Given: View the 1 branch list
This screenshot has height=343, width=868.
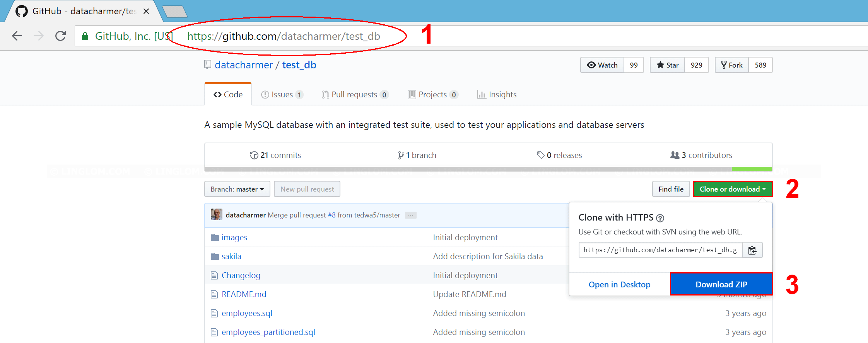Looking at the screenshot, I should coord(417,155).
